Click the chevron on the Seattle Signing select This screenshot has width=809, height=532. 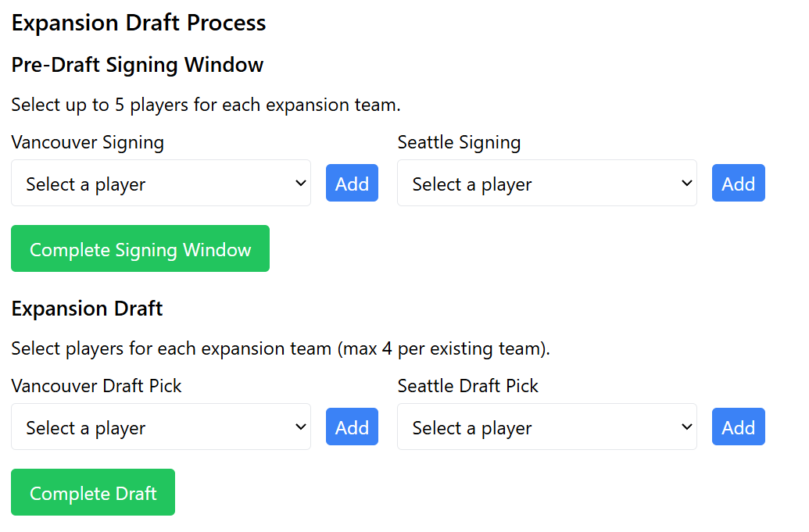coord(686,183)
